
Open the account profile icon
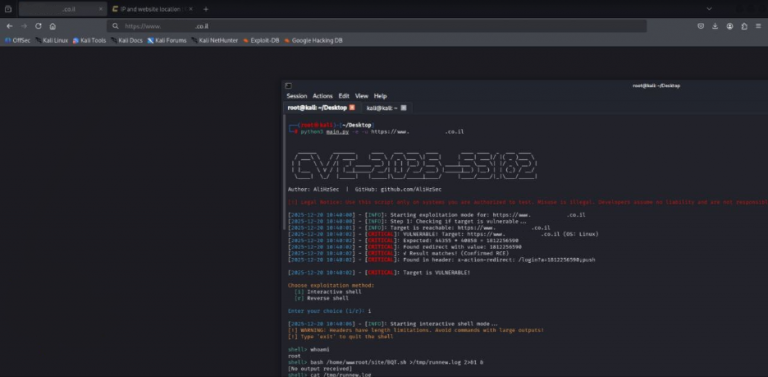[730, 26]
